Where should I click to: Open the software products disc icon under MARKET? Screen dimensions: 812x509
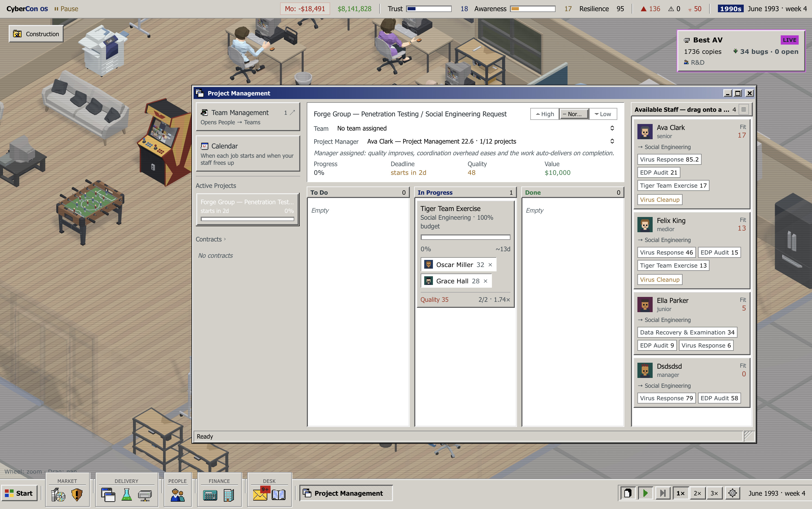tap(58, 495)
